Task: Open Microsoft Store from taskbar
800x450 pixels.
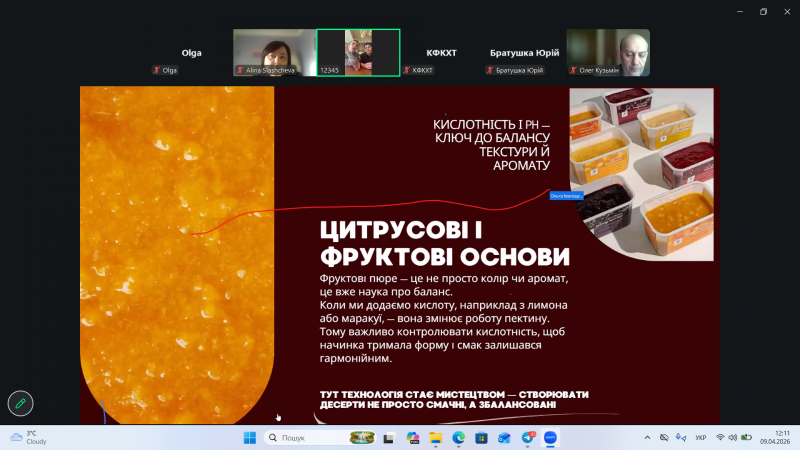Action: click(482, 438)
